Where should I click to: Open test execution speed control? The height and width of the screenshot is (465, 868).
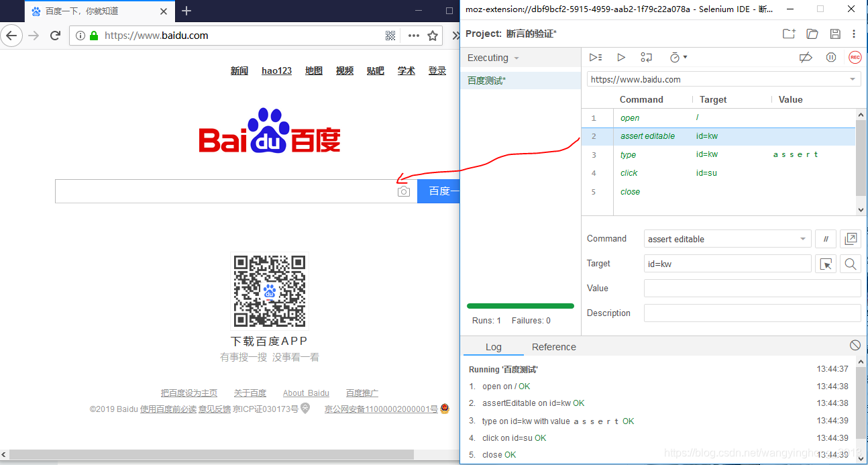coord(678,58)
